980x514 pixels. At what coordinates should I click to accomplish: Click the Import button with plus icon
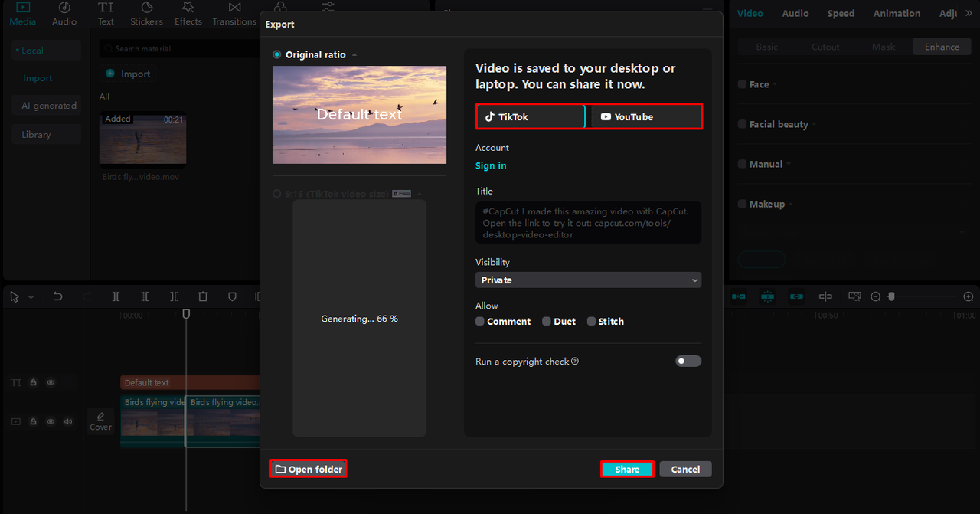point(128,74)
